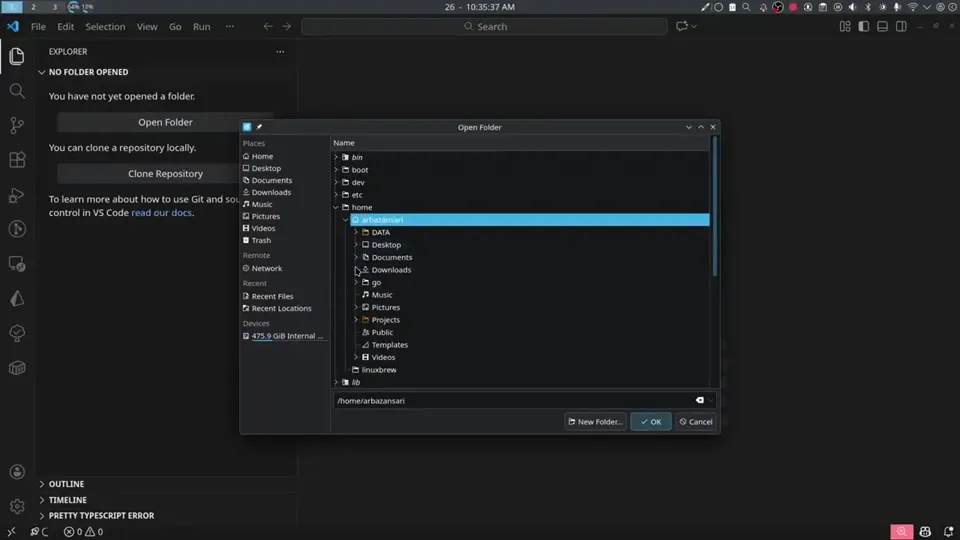Image resolution: width=960 pixels, height=540 pixels.
Task: Click the dialog's vertical scrollbar
Action: pos(714,206)
